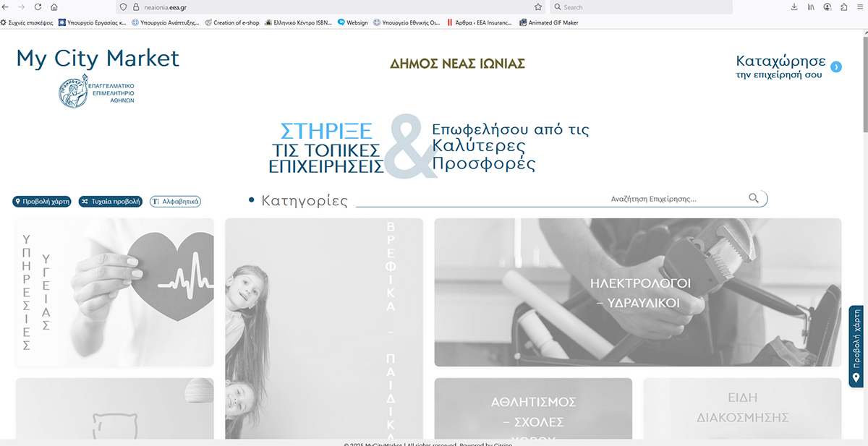Click the browser forward arrow

click(x=22, y=7)
